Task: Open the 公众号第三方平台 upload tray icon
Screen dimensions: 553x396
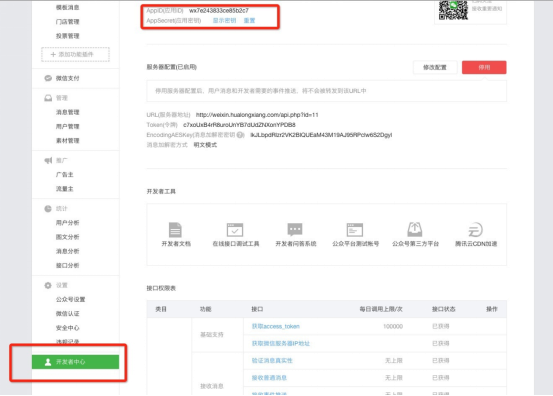Action: coord(415,230)
